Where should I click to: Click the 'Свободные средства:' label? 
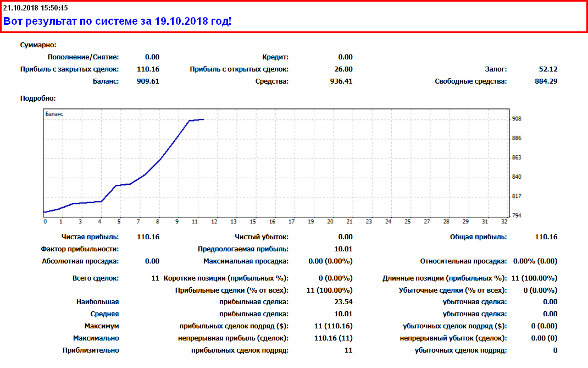click(471, 81)
